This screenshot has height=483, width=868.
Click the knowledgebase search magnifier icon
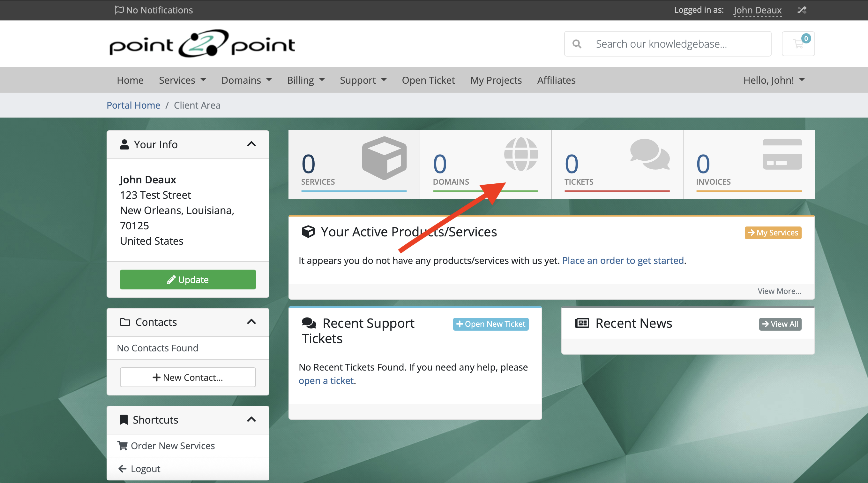tap(577, 44)
